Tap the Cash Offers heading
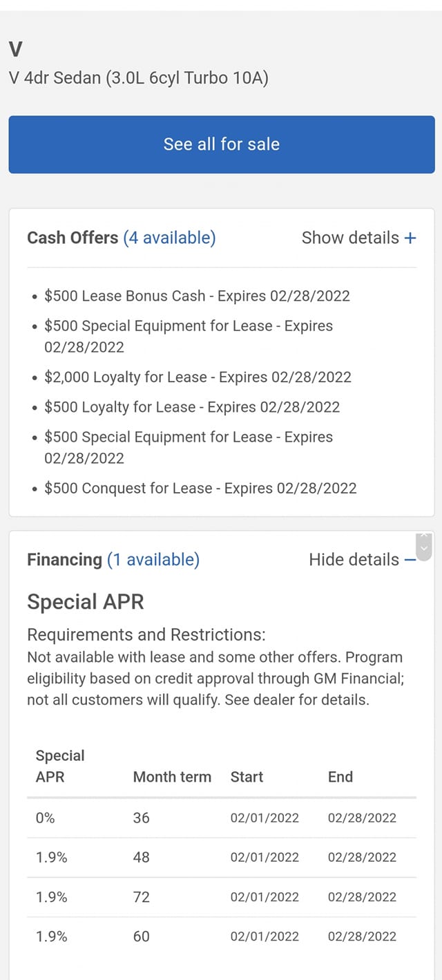 point(73,238)
